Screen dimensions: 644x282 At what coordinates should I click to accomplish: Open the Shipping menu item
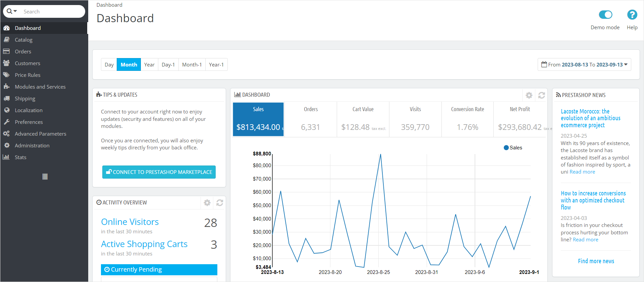pos(44,98)
